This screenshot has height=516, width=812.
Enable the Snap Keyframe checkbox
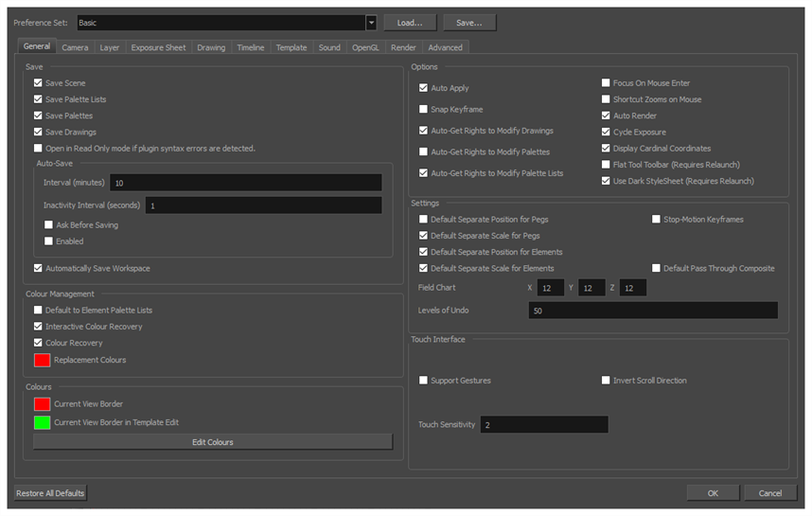(x=423, y=109)
